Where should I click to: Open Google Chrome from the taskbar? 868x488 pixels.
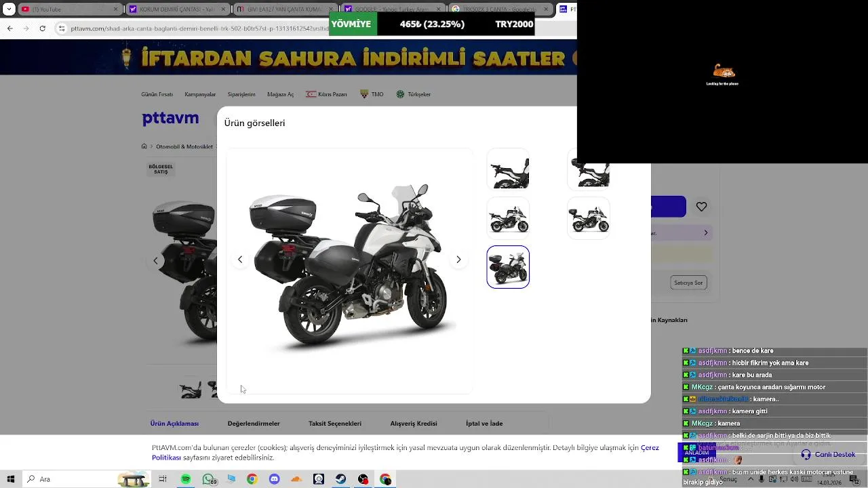point(252,479)
